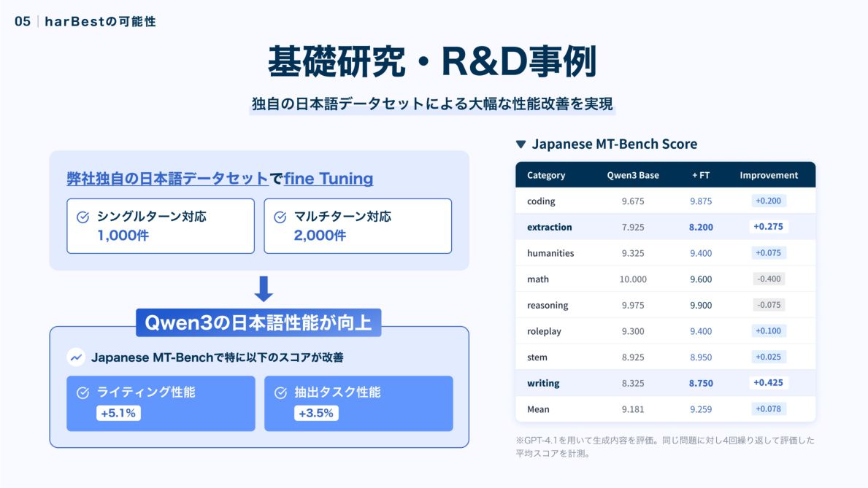Click the 9.181 mean base score
The width and height of the screenshot is (868, 488).
[x=633, y=409]
